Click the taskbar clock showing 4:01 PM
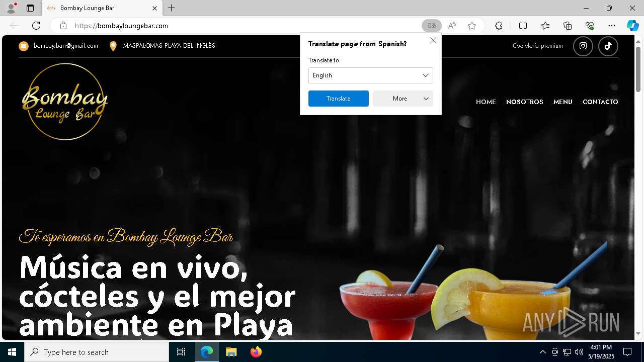 point(601,352)
